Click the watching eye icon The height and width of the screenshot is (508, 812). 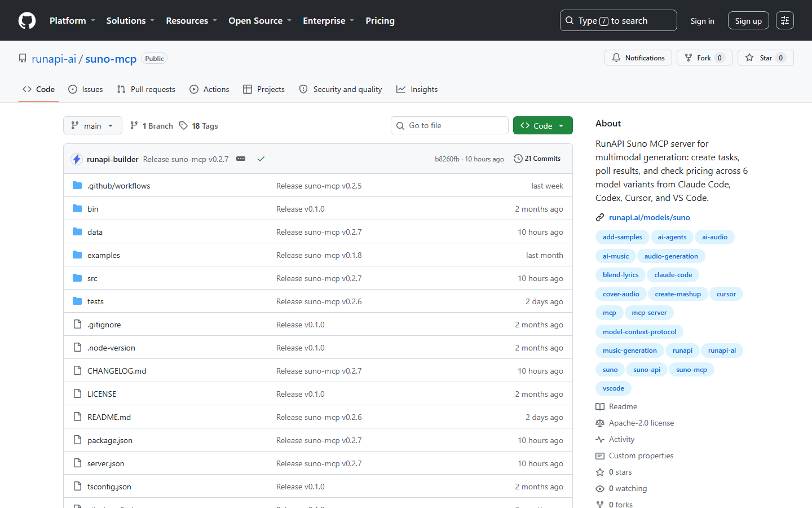tap(600, 488)
